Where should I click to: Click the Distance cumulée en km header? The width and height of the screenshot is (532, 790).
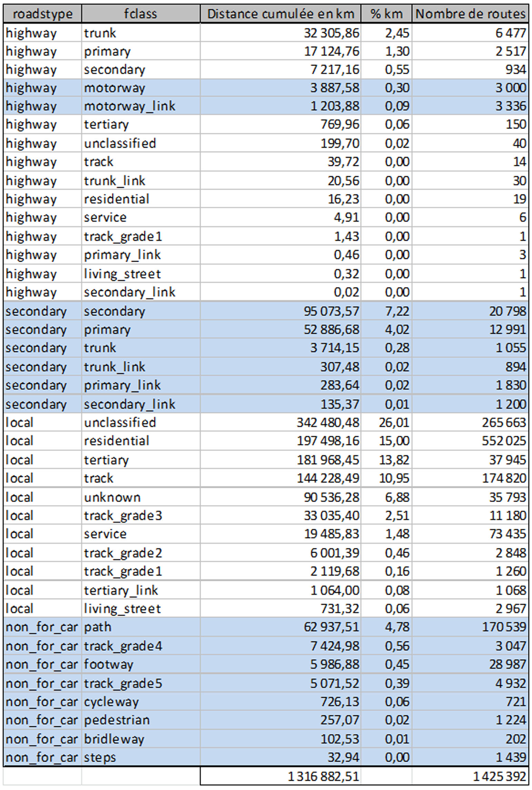pos(280,14)
